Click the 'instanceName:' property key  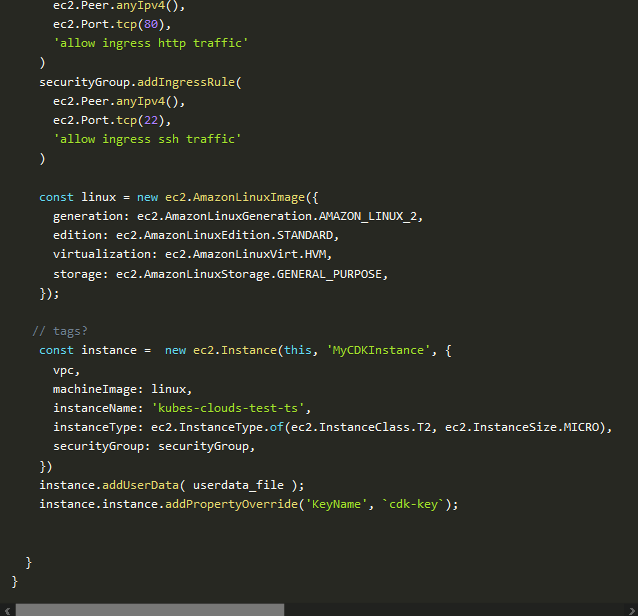[98, 408]
